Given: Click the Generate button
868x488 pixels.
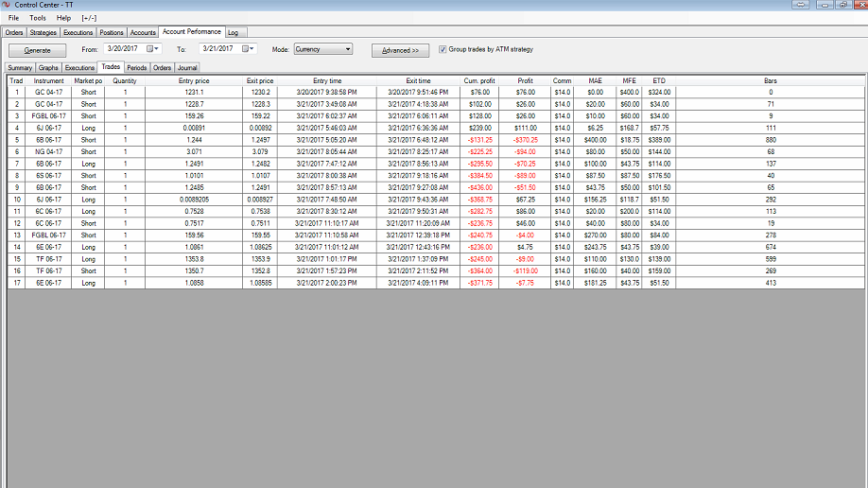Looking at the screenshot, I should [37, 50].
